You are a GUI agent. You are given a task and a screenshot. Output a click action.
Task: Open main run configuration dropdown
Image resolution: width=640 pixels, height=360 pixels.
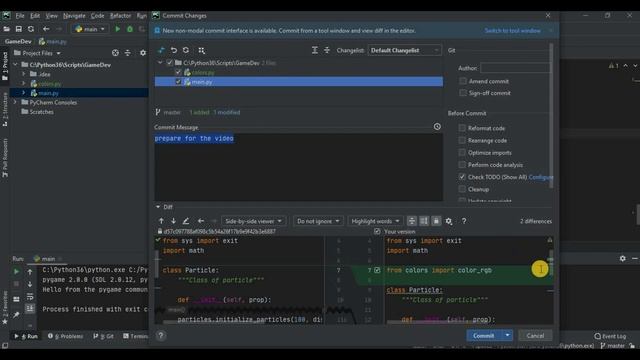click(x=90, y=29)
